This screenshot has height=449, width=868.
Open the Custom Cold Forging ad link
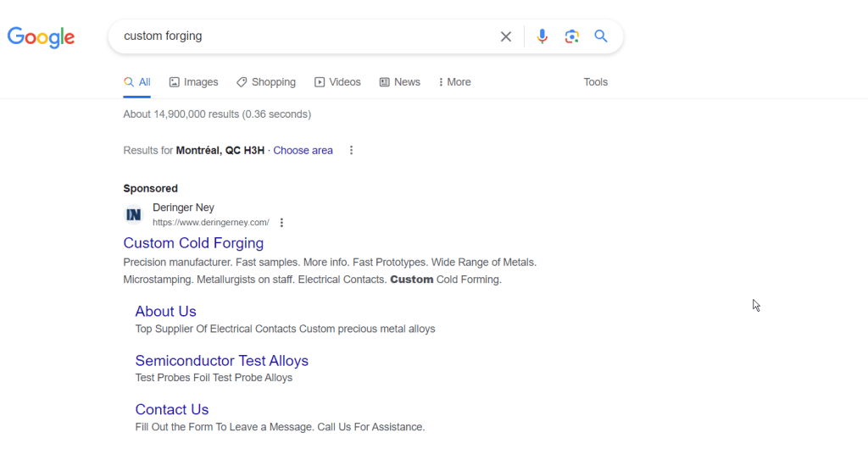[x=193, y=243]
